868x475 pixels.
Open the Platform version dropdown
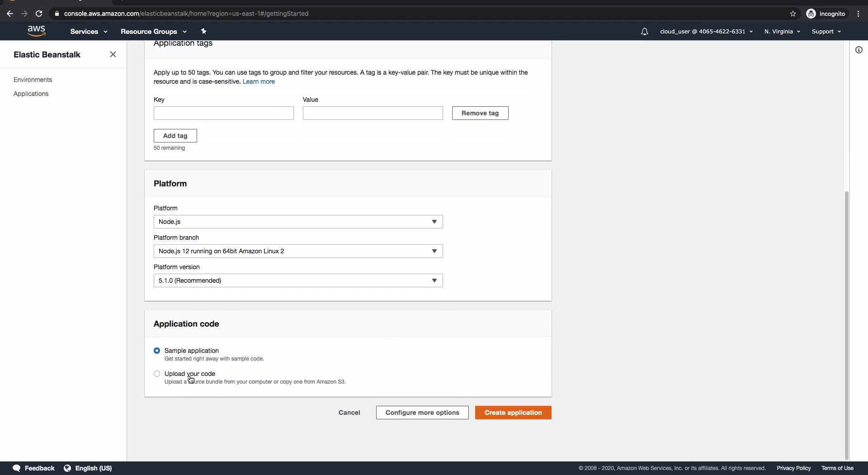298,280
